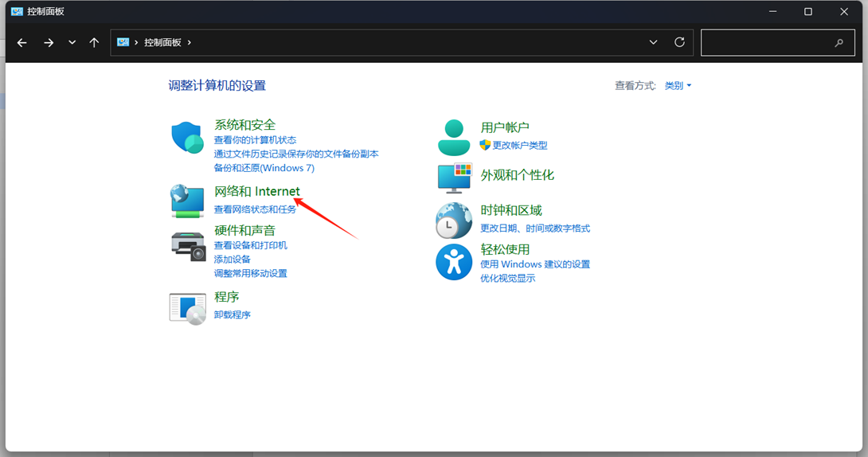Viewport: 868px width, 457px height.
Task: Open the 外观和个性化 monitor icon
Action: pos(454,178)
